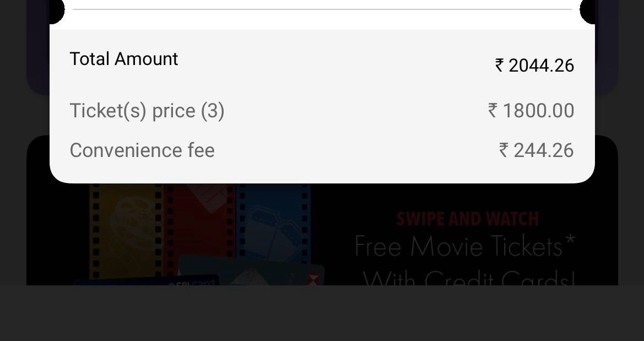Screen dimensions: 644x341
Task: Open the Free Movie Tickets offer text
Action: (464, 246)
